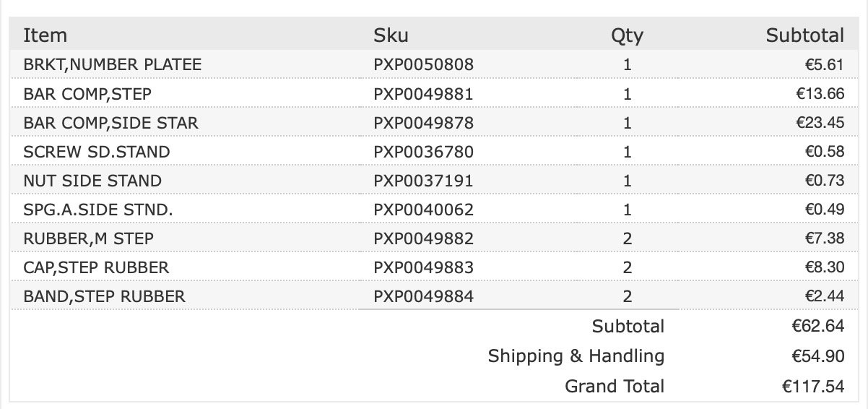Select the BAR COMP,SIDE STAR item

click(x=110, y=123)
